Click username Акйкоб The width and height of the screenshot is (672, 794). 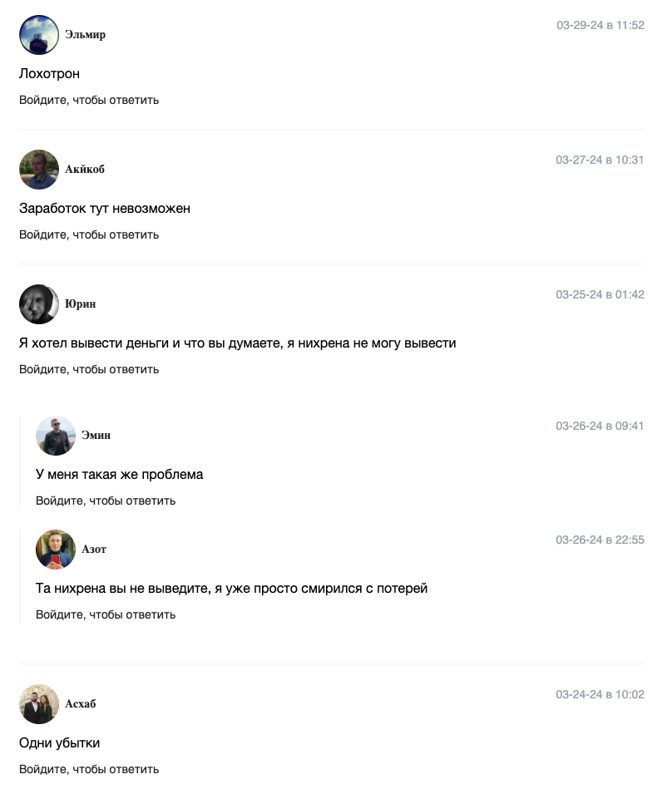[85, 169]
